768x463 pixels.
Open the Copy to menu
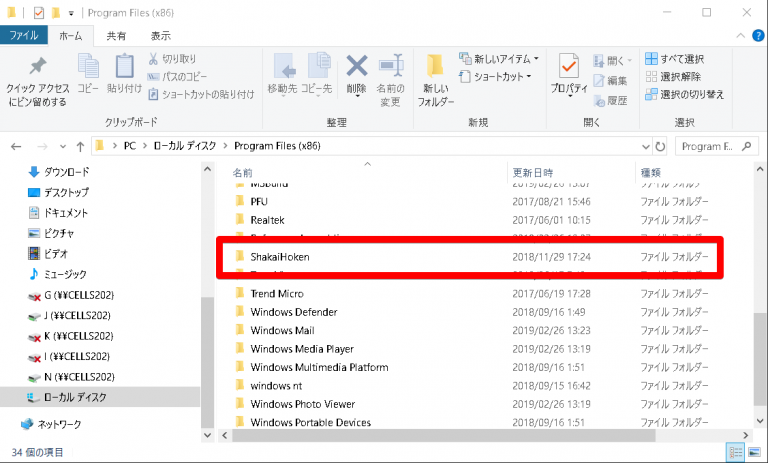[x=316, y=74]
